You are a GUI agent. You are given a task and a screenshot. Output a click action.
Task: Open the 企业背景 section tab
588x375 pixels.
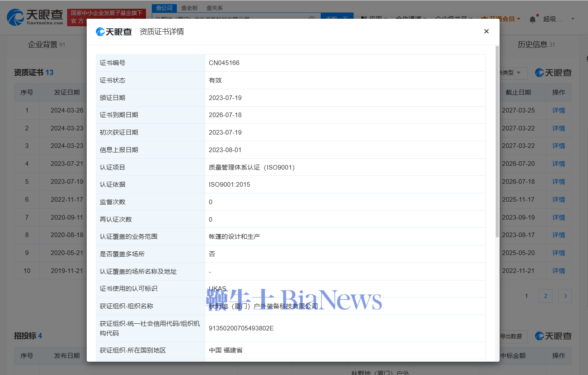[46, 45]
